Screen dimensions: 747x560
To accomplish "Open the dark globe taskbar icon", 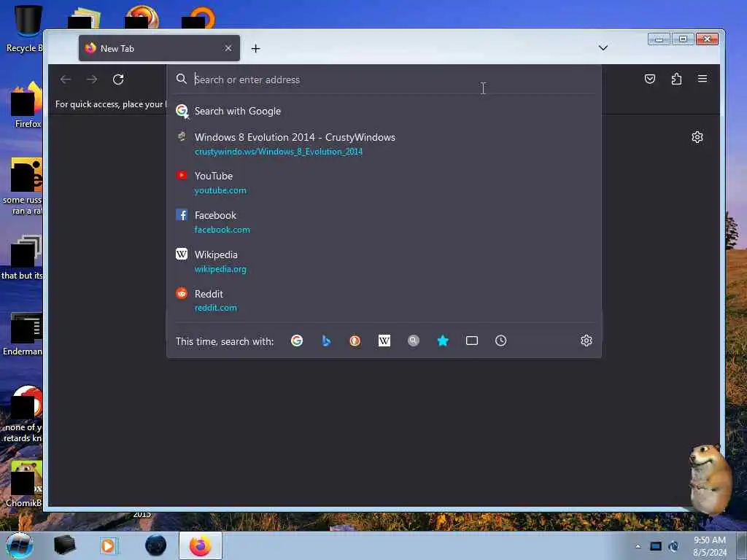I will pos(156,545).
